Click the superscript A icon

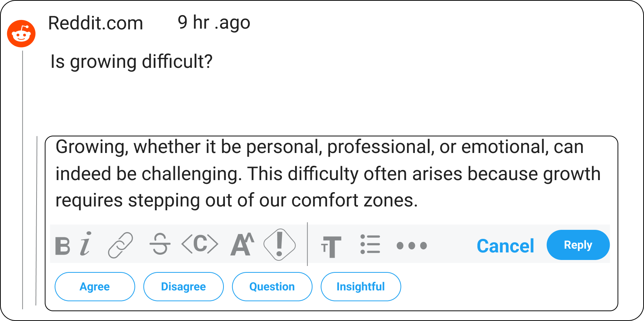click(x=242, y=245)
